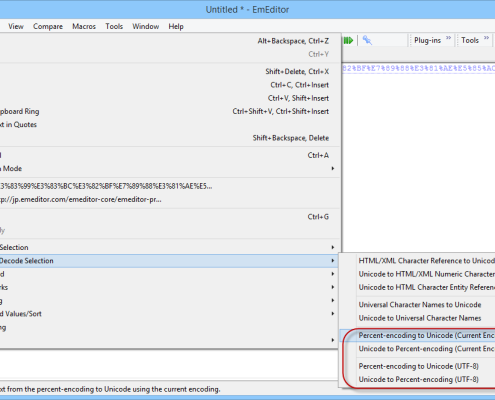Choose the entry with Shift+Delete, Ctrl+X shortcut
Image resolution: width=495 pixels, height=400 pixels.
[x=170, y=72]
